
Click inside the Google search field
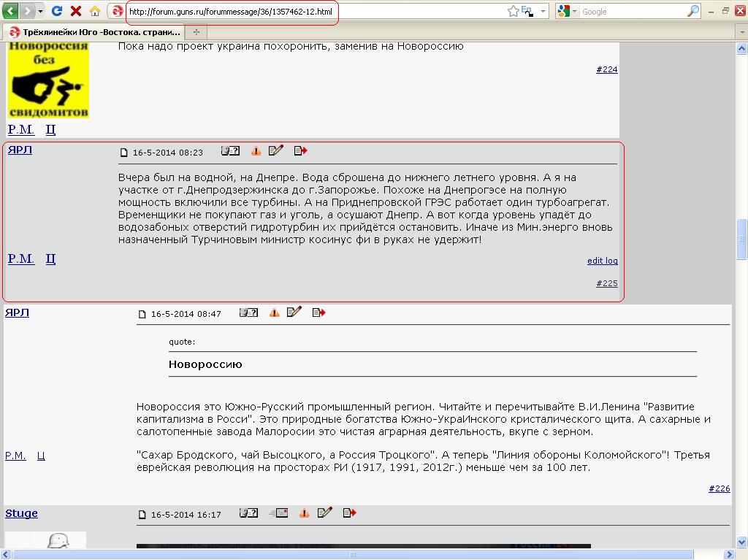(632, 12)
